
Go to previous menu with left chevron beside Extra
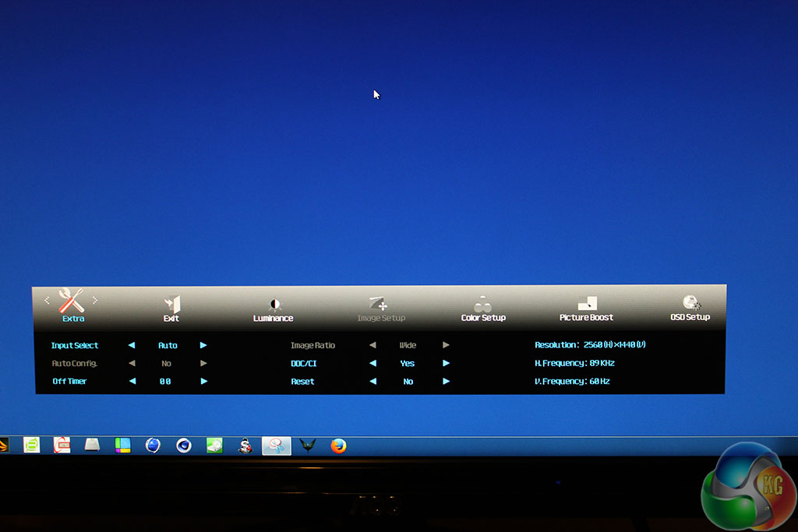tap(47, 301)
